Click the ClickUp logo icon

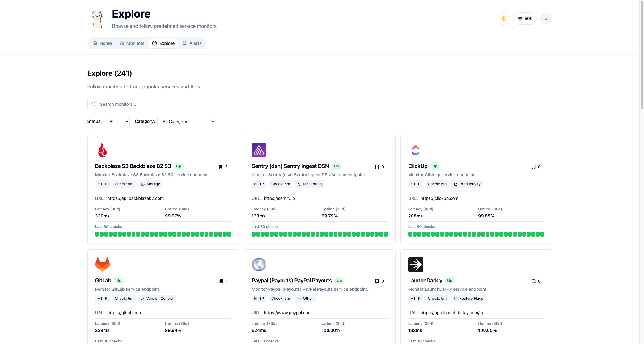click(x=416, y=150)
